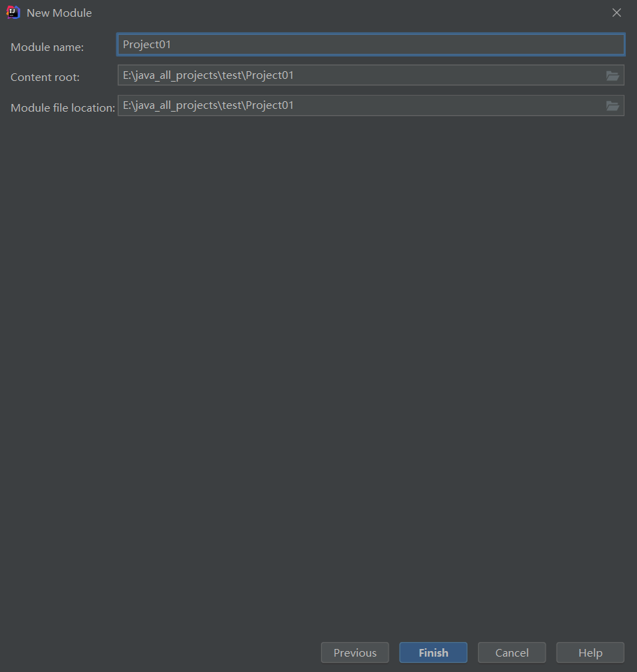Click the browse folder icon for Content root

[x=612, y=75]
